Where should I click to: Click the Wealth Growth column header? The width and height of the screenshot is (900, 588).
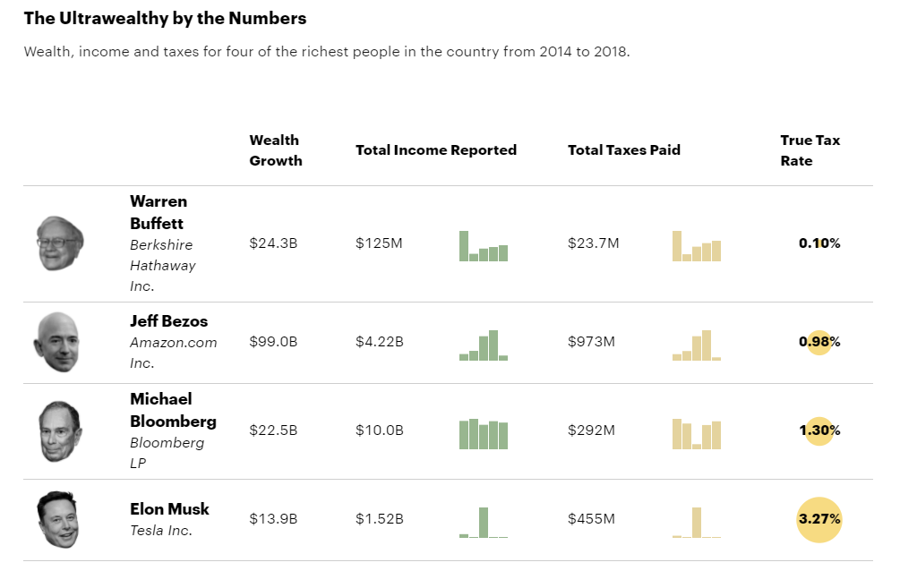276,150
